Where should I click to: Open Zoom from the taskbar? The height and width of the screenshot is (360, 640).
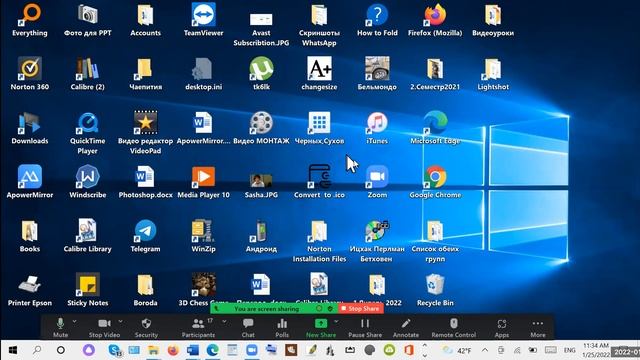(252, 350)
